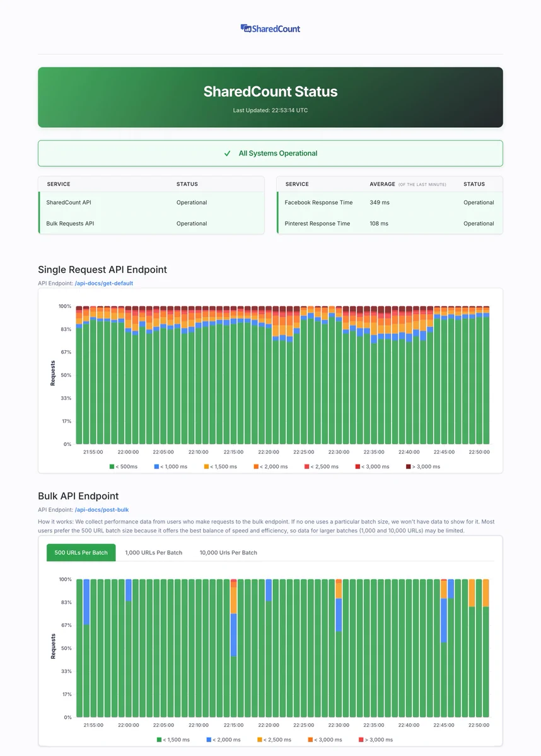Click Operational status for Facebook Response Time

479,203
